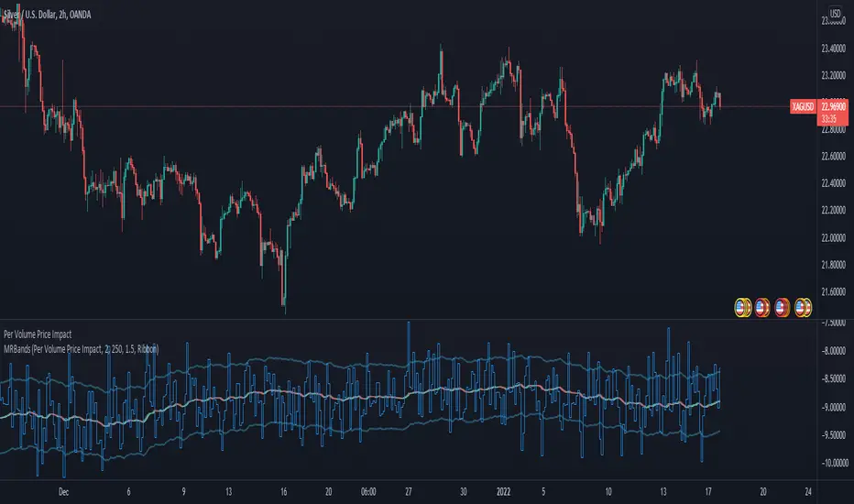Click the rightmost US economic event icon
The image size is (854, 504).
tap(804, 308)
